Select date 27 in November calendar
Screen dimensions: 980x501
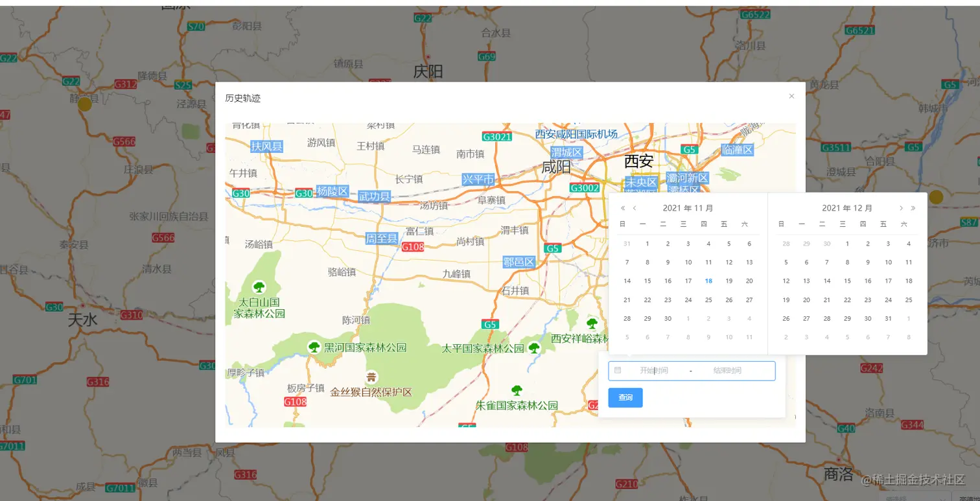tap(749, 299)
